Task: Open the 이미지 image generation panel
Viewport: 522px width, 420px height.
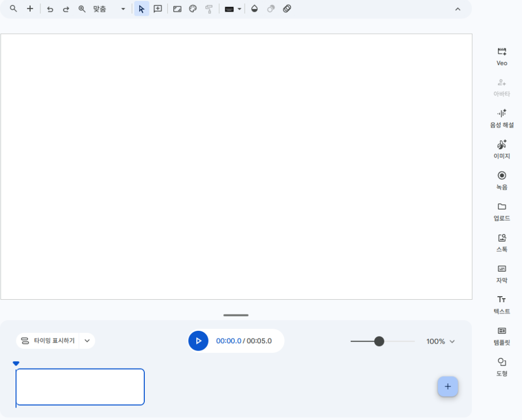Action: click(x=502, y=150)
